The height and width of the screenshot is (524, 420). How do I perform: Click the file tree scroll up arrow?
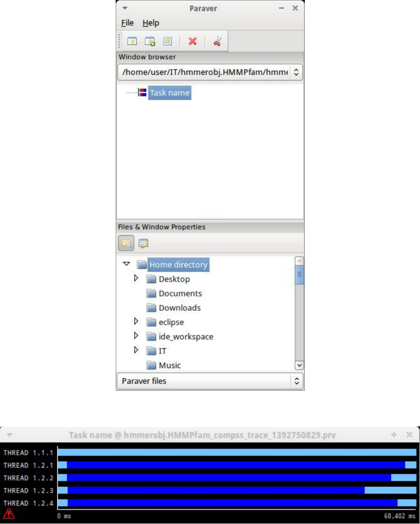(299, 261)
